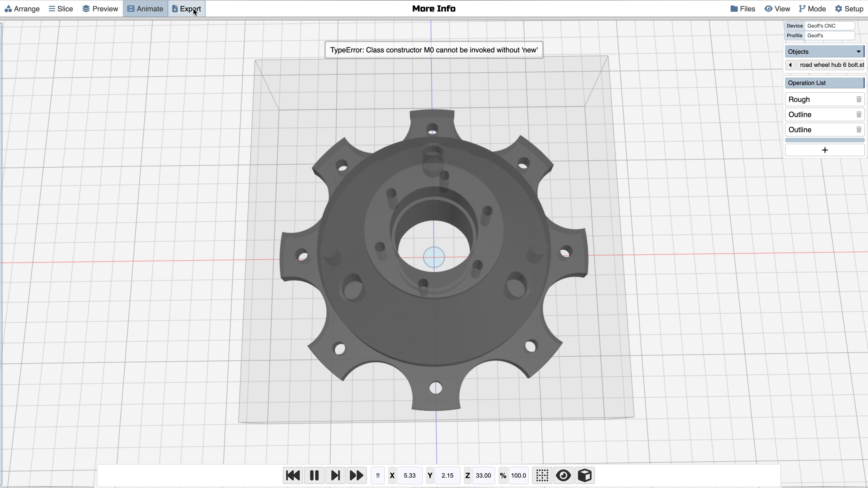Expand the Objects panel dropdown arrow

858,52
